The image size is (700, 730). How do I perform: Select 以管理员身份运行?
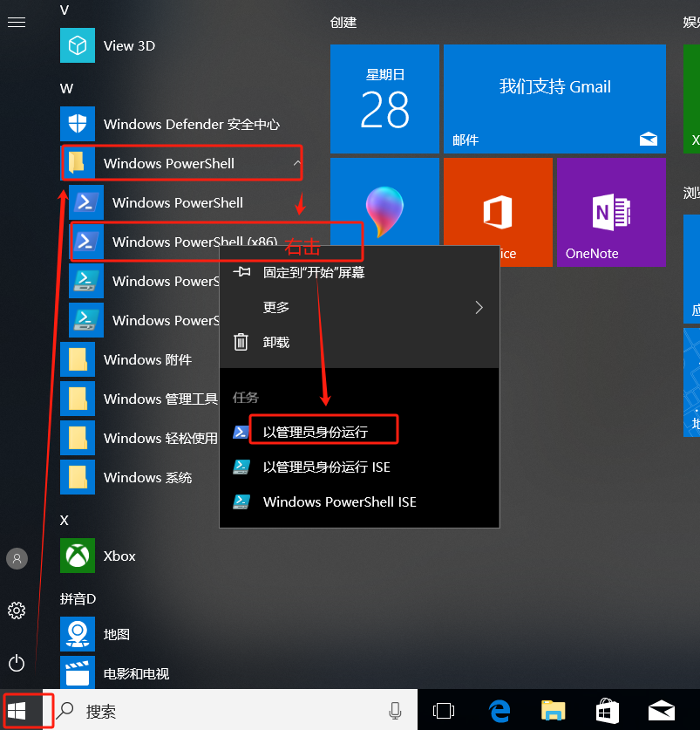coord(359,432)
